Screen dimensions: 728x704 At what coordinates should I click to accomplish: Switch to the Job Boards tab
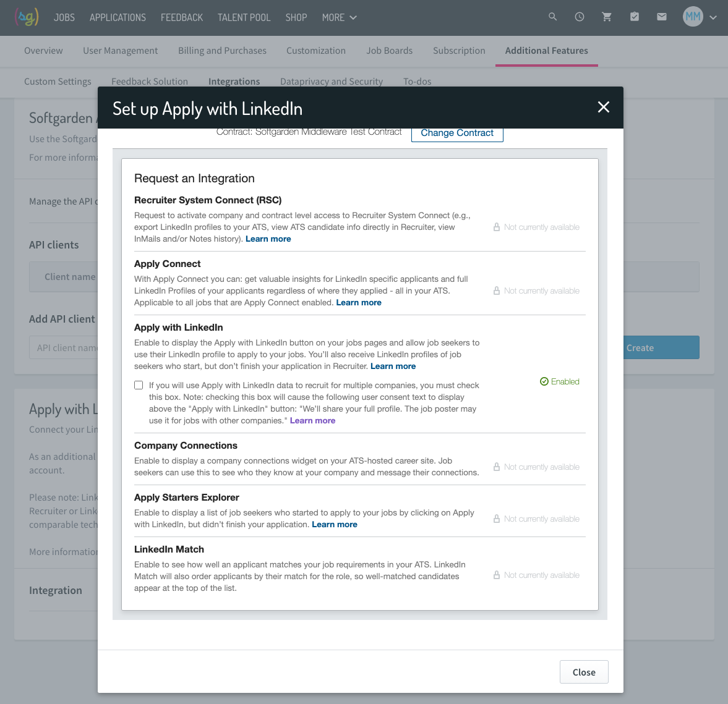pos(389,51)
